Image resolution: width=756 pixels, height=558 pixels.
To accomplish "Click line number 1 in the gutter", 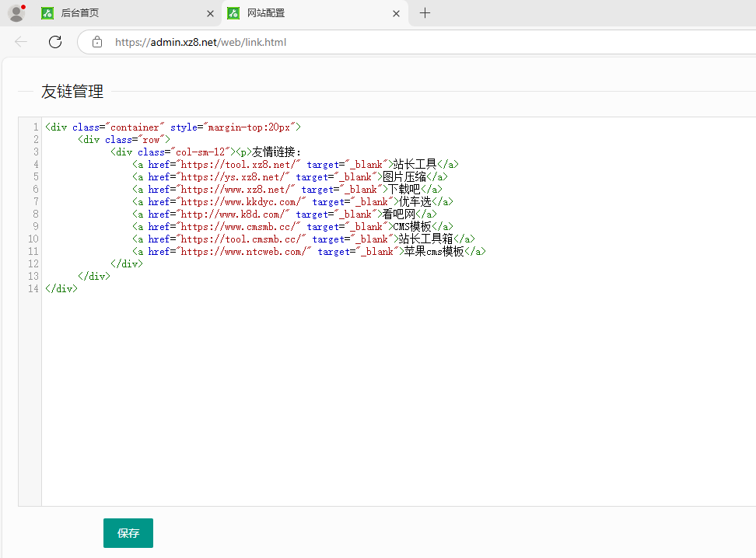I will coord(36,127).
